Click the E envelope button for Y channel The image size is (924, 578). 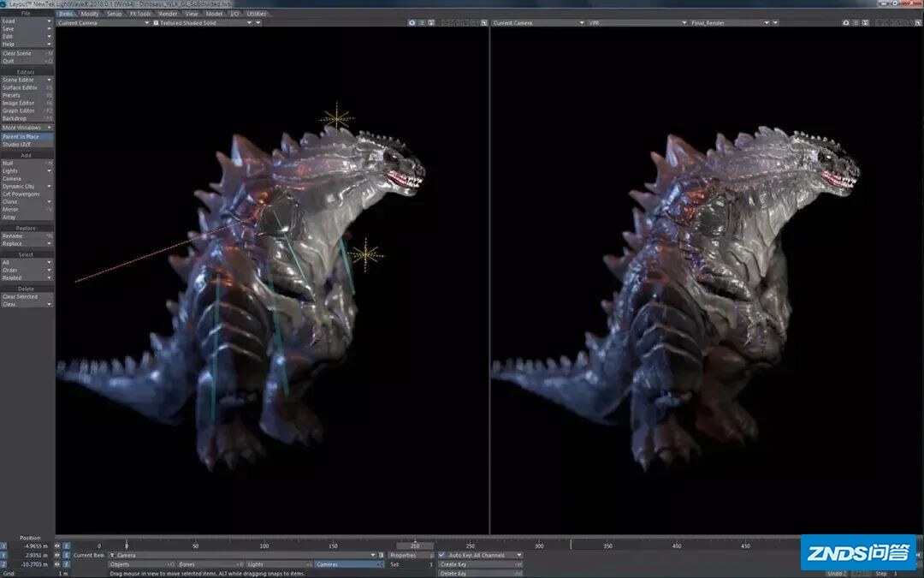(67, 555)
